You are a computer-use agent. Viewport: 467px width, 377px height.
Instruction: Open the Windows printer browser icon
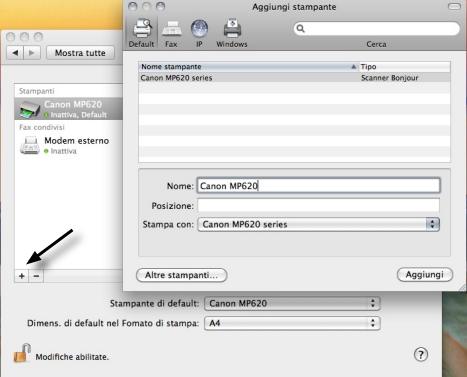point(232,33)
